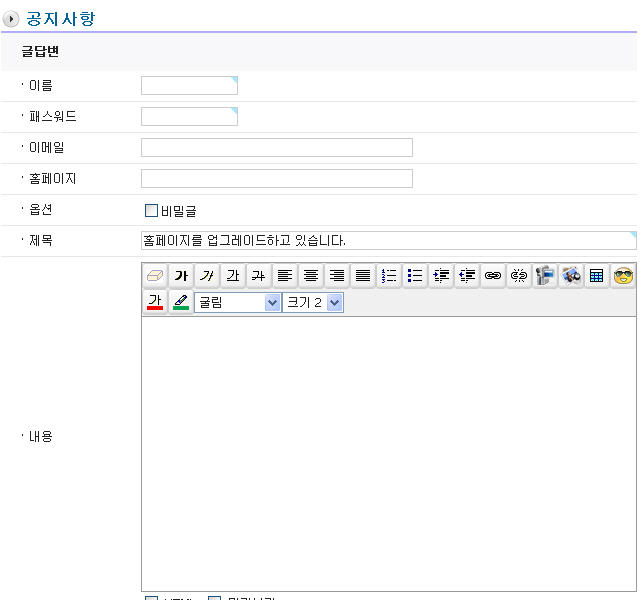The image size is (642, 600).
Task: Open the emoticon smiley picker
Action: click(623, 276)
